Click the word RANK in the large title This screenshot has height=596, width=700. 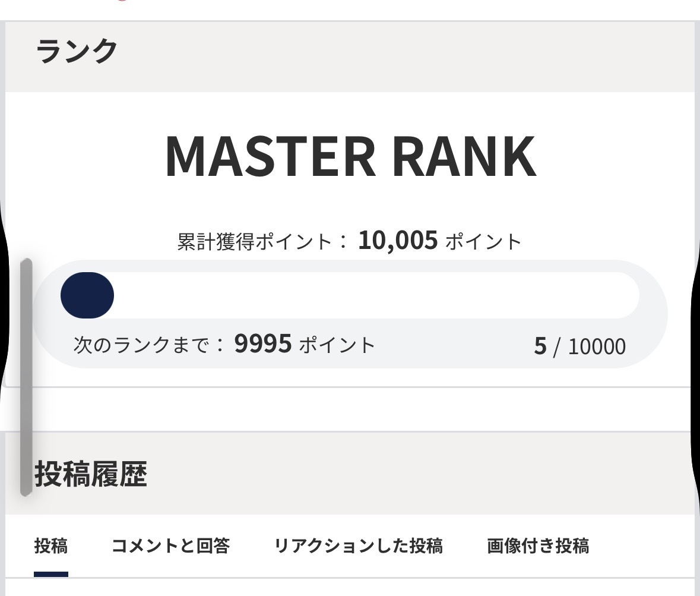(x=464, y=157)
